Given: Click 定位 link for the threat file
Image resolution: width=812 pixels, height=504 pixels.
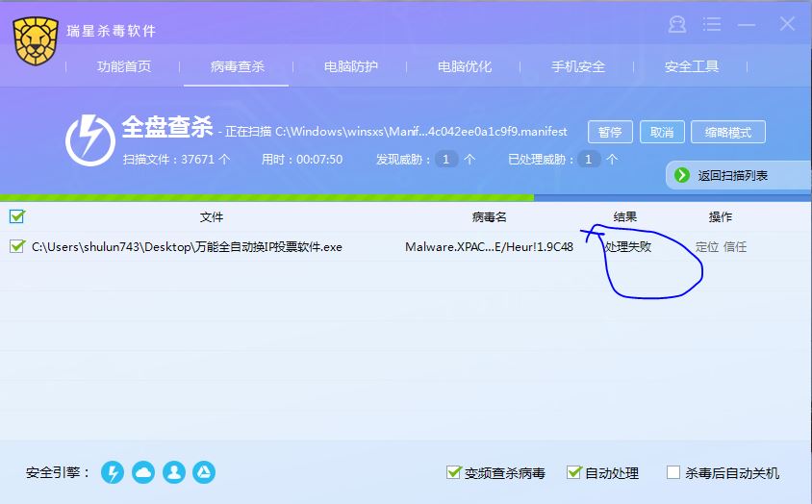Looking at the screenshot, I should tap(707, 247).
